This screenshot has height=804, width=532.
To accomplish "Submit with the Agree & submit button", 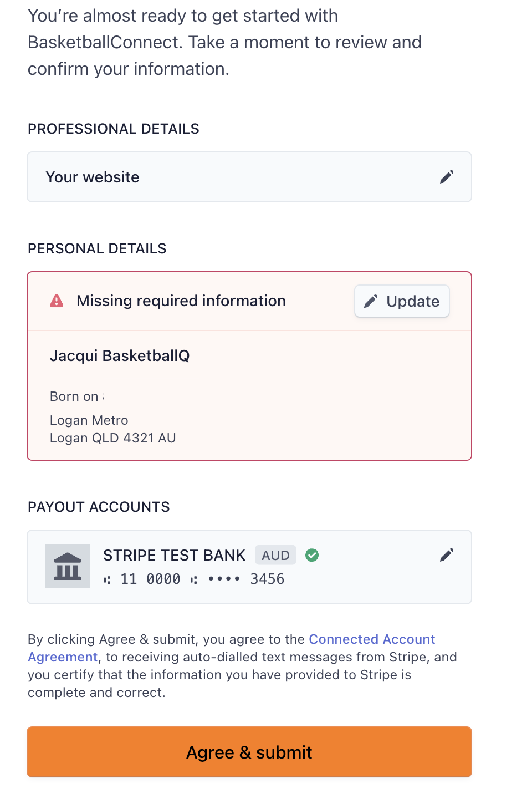I will click(249, 752).
